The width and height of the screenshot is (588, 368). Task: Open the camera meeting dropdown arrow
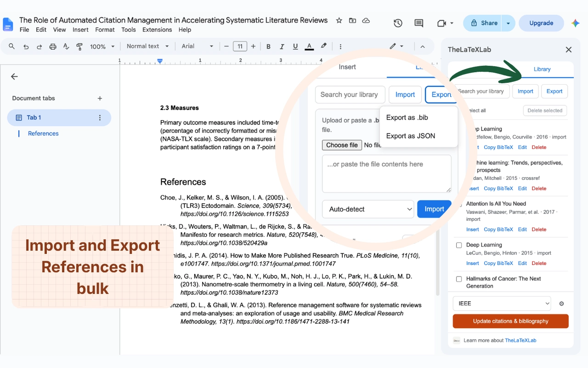tap(452, 23)
